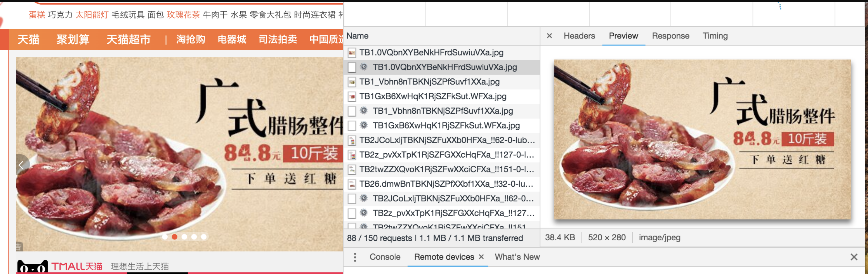Click the TMALL cat logo

(32, 267)
